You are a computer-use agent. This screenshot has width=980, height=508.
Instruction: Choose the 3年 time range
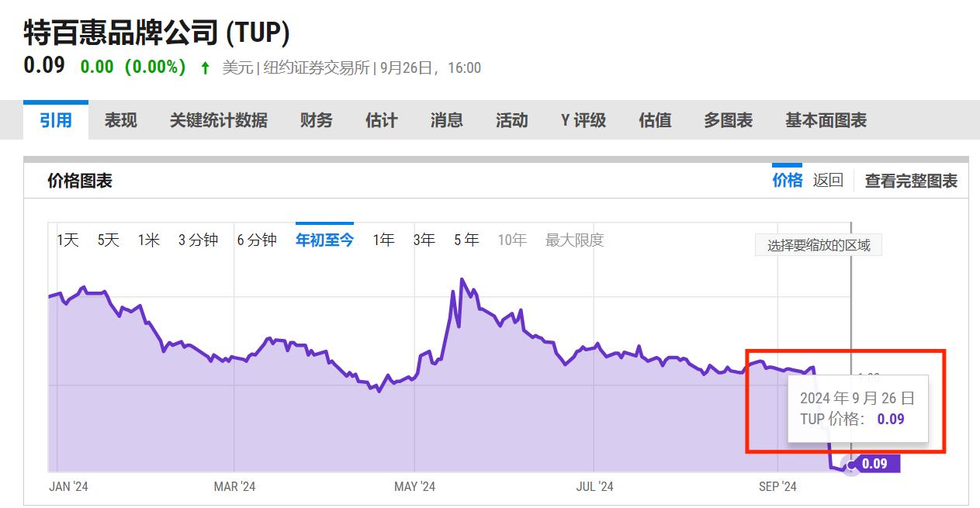point(424,240)
